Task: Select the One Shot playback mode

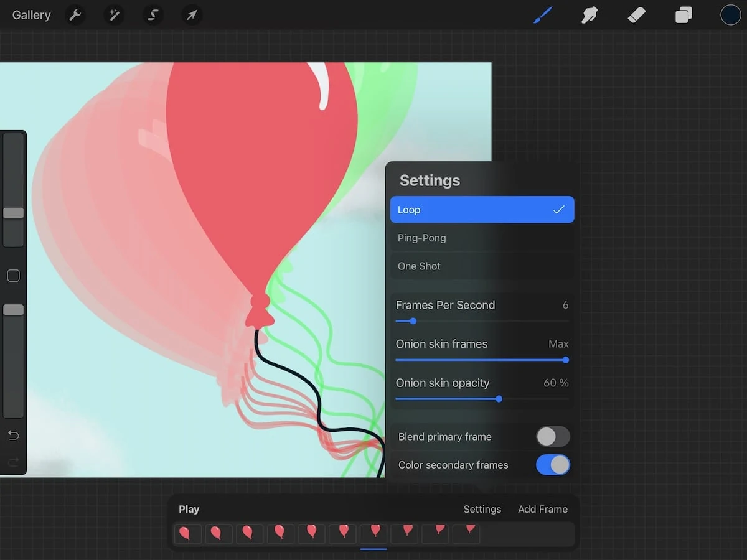Action: [x=482, y=266]
